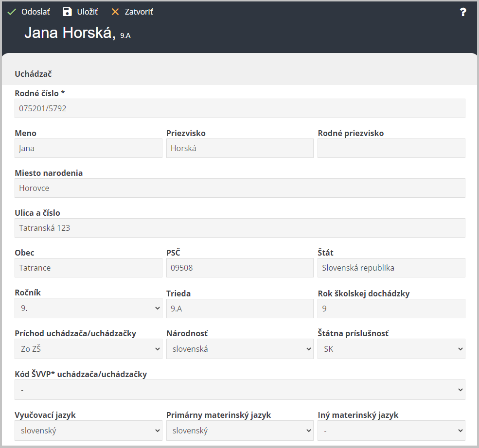Image resolution: width=479 pixels, height=448 pixels.
Task: Open the Kód ŠVVP dropdown
Action: (240, 390)
